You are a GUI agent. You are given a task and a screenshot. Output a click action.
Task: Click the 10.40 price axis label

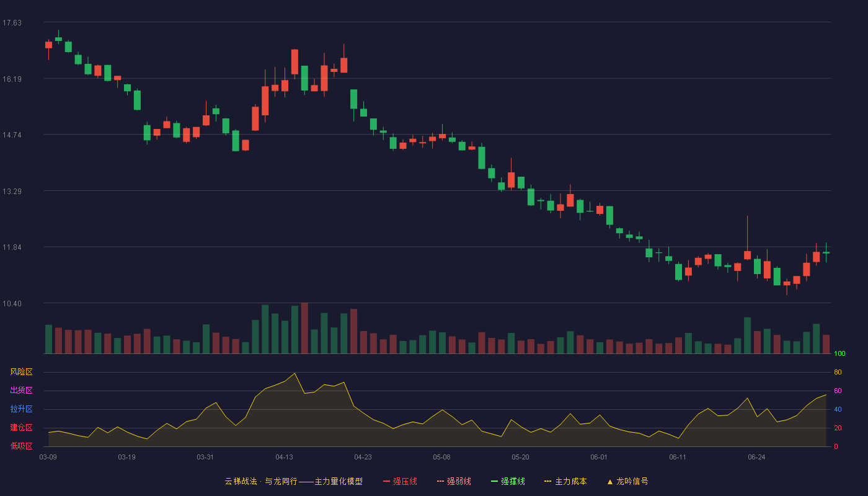[12, 304]
